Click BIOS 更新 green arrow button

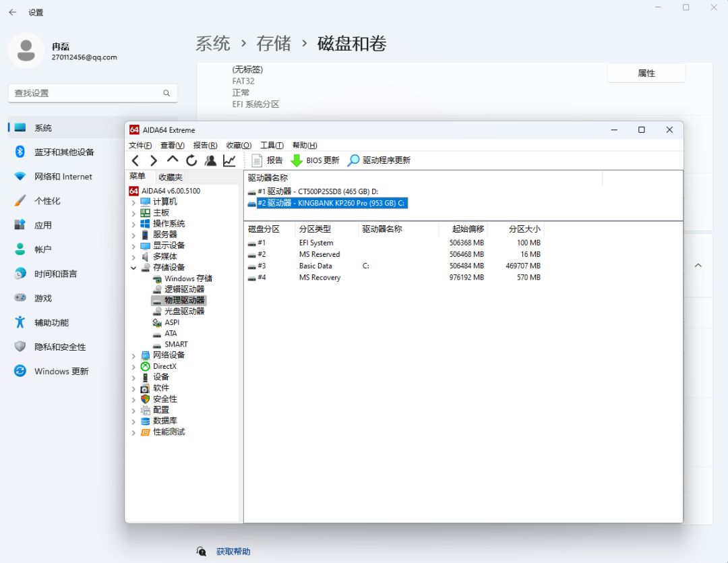coord(315,160)
